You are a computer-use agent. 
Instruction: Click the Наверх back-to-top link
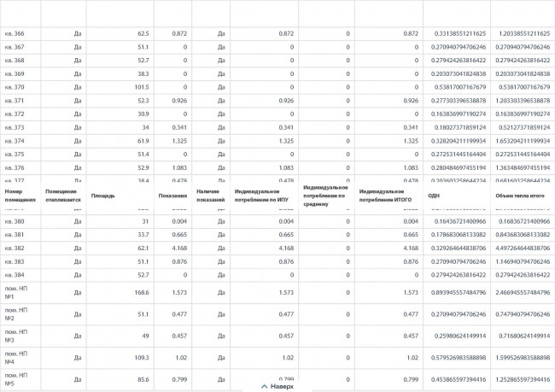pos(277,386)
